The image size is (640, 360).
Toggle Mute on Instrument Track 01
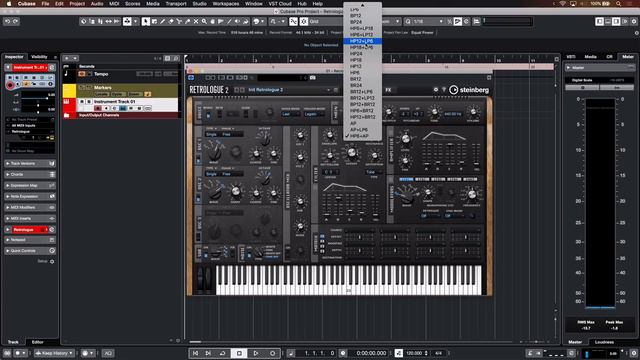point(82,101)
